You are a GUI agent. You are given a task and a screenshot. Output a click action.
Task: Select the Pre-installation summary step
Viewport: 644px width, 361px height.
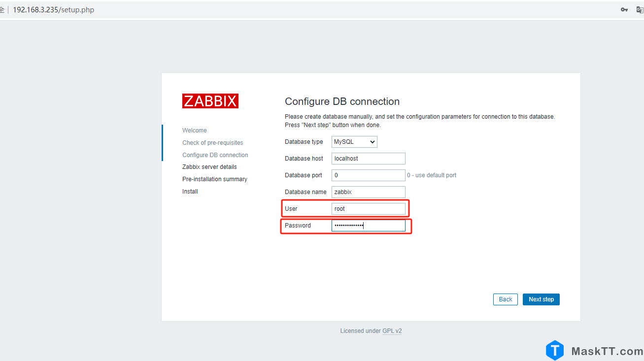215,179
